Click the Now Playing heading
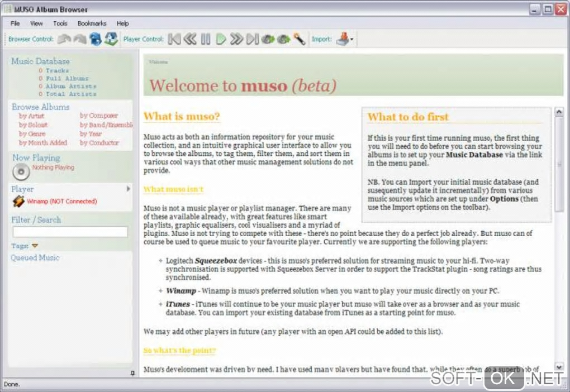The height and width of the screenshot is (392, 570). (36, 157)
